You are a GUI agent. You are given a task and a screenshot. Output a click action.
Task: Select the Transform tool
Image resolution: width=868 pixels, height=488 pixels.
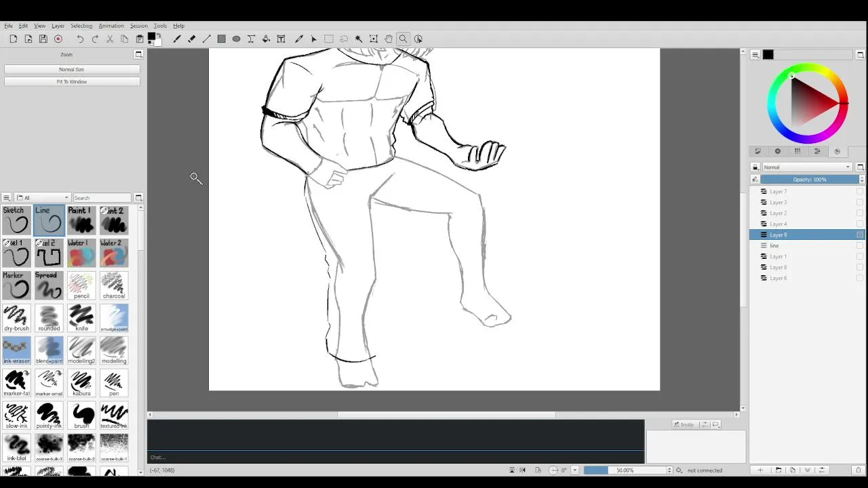pyautogui.click(x=374, y=39)
